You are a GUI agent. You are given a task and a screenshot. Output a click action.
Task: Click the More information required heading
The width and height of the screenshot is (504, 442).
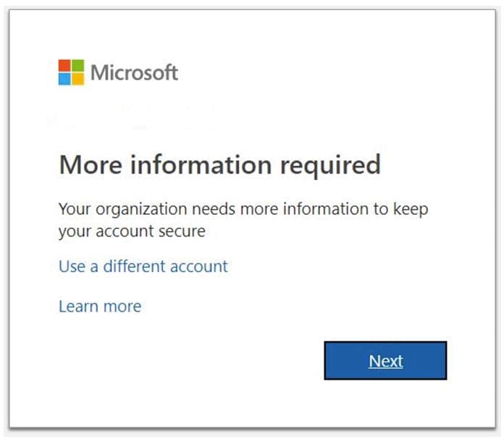219,165
